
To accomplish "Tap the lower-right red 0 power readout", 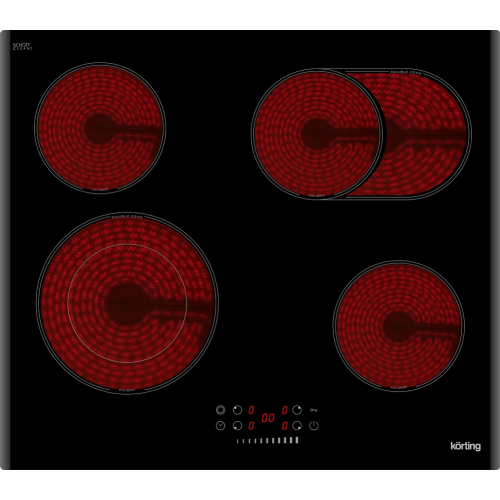I will pos(285,426).
